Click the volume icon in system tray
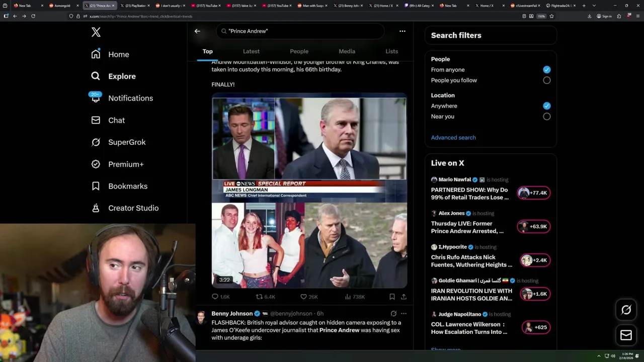Viewport: 644px width, 362px height. (613, 356)
